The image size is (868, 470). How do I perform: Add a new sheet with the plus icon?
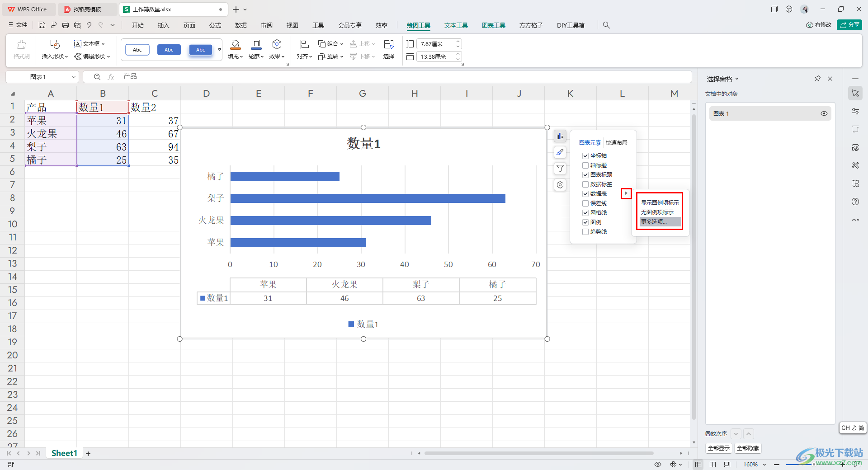click(88, 453)
